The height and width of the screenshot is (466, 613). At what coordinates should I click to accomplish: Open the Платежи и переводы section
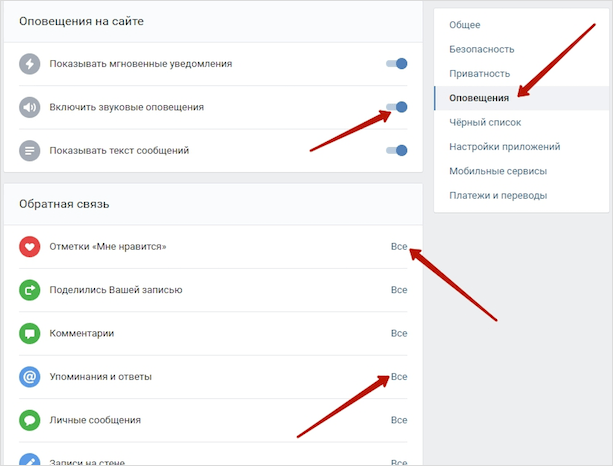point(522,195)
